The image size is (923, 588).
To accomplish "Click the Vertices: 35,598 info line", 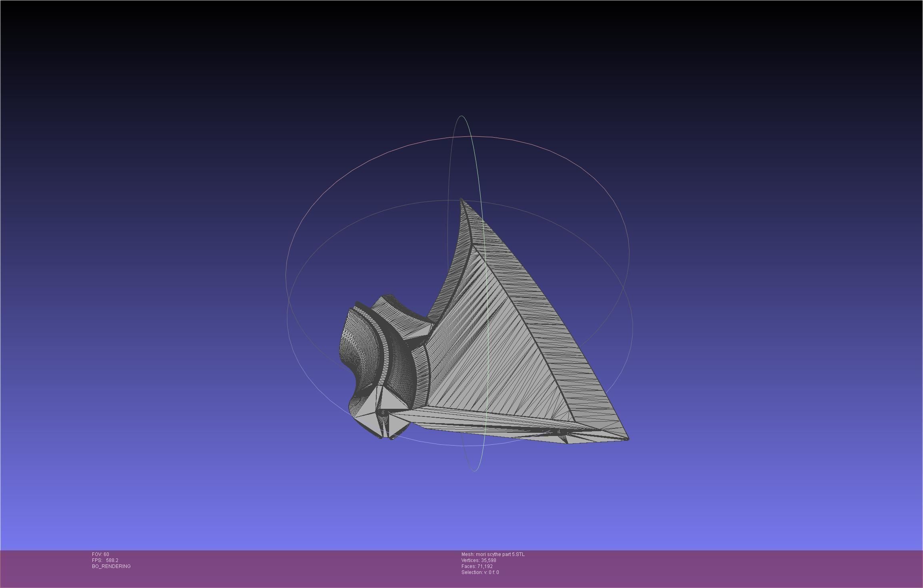I will click(478, 560).
